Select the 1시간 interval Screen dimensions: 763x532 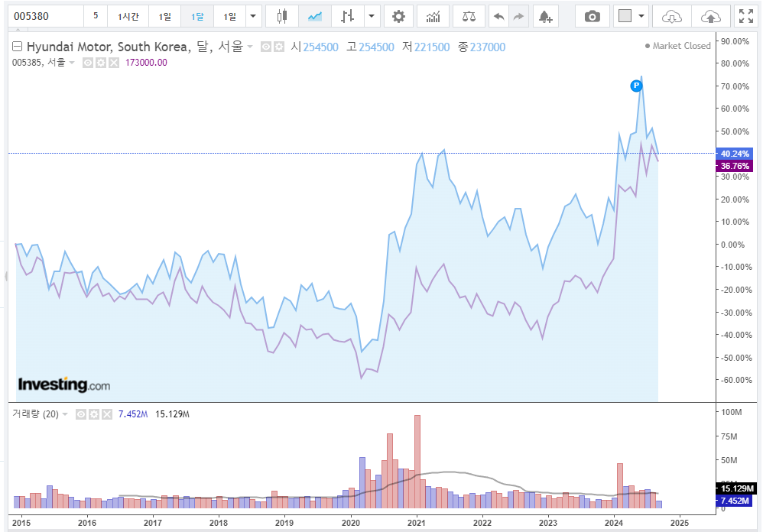128,17
